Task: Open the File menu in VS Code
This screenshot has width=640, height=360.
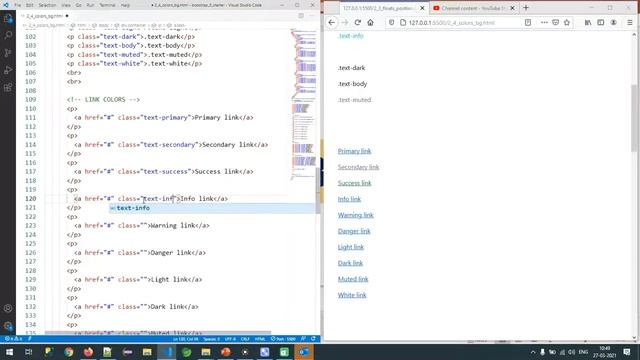Action: tap(18, 5)
